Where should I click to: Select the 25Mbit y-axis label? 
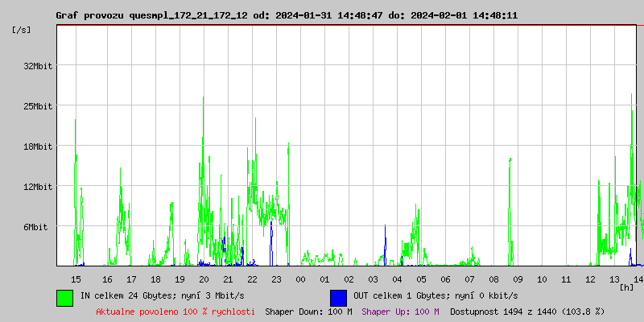pos(38,106)
